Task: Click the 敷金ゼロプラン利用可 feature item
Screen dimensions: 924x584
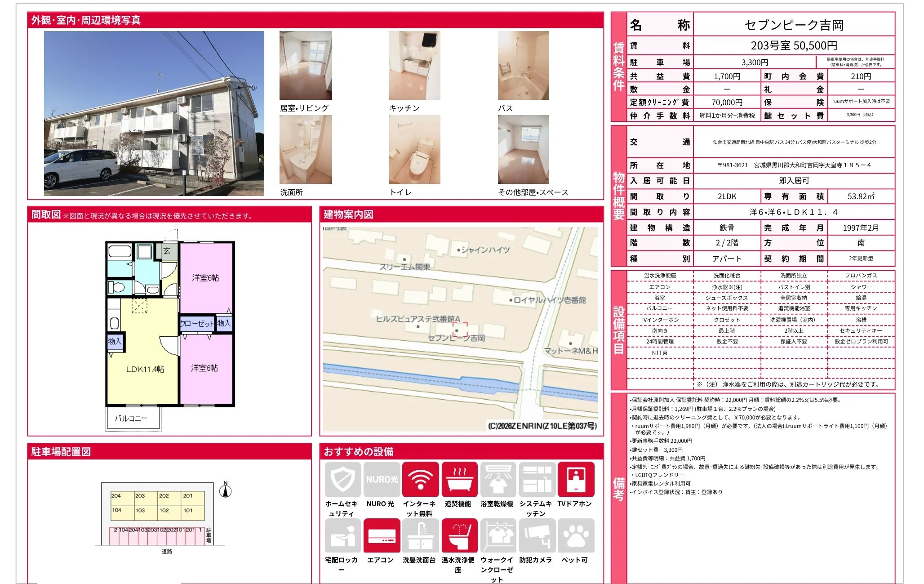Action: [861, 342]
